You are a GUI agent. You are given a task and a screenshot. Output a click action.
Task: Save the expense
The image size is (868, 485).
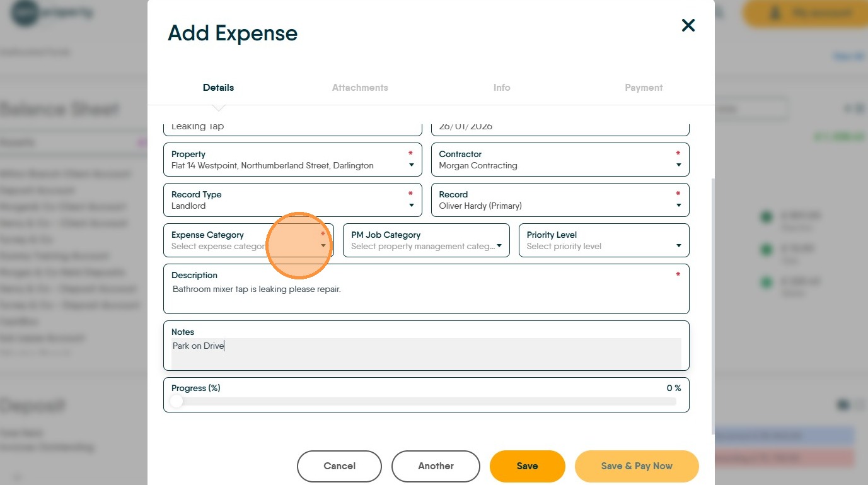pyautogui.click(x=527, y=466)
